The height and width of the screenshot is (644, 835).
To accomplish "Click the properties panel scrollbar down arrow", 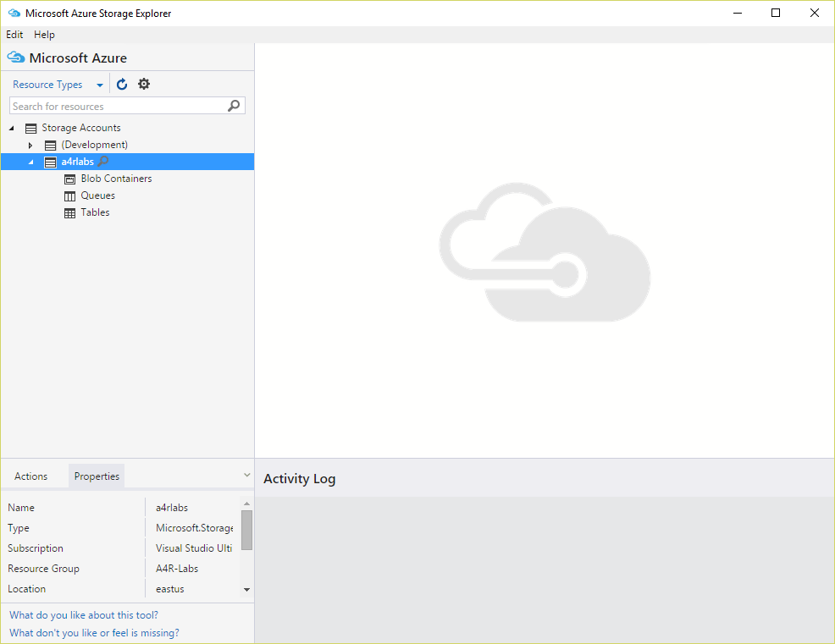I will [x=246, y=589].
